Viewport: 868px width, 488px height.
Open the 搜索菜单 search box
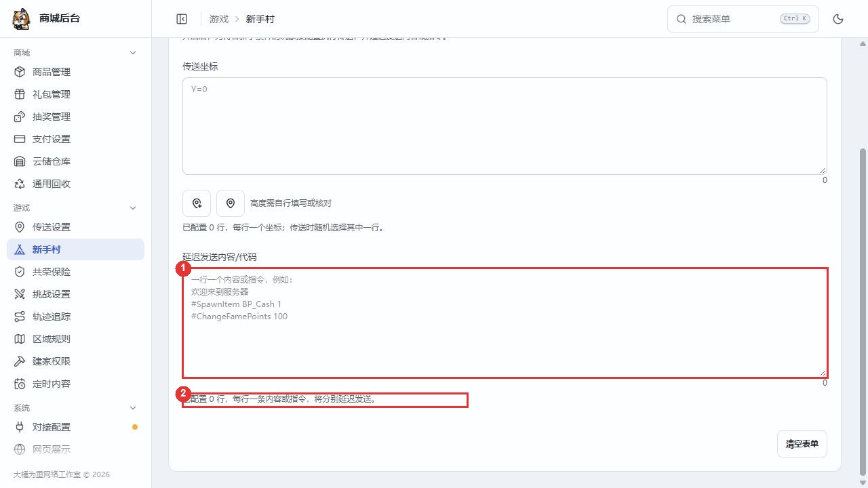[x=743, y=19]
